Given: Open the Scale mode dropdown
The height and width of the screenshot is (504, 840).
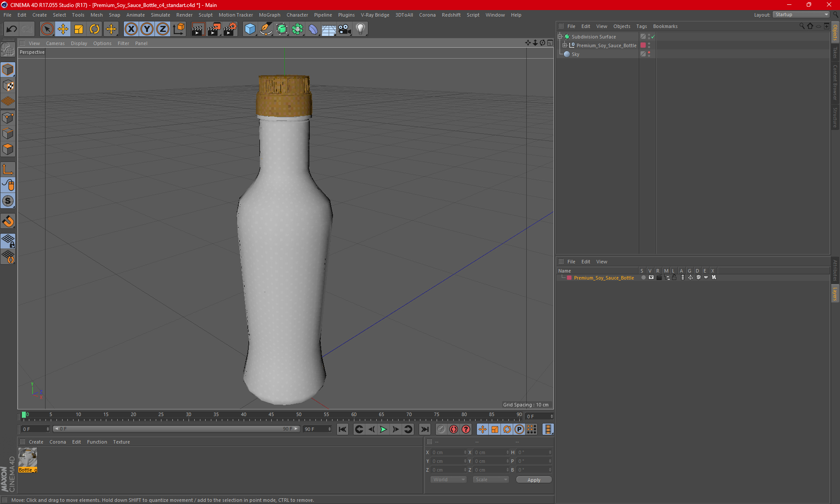Looking at the screenshot, I should click(491, 479).
